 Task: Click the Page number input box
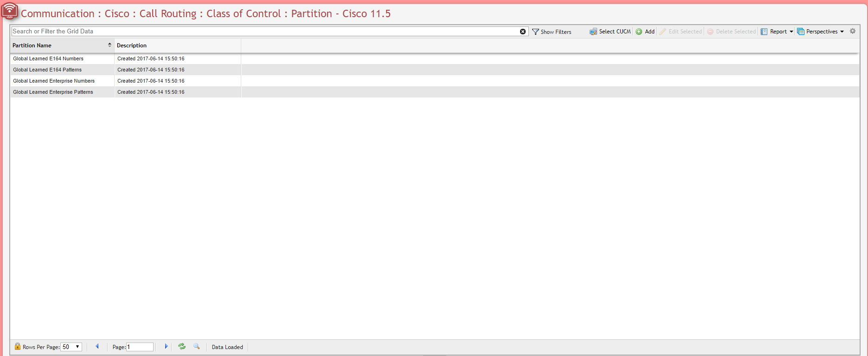[140, 347]
